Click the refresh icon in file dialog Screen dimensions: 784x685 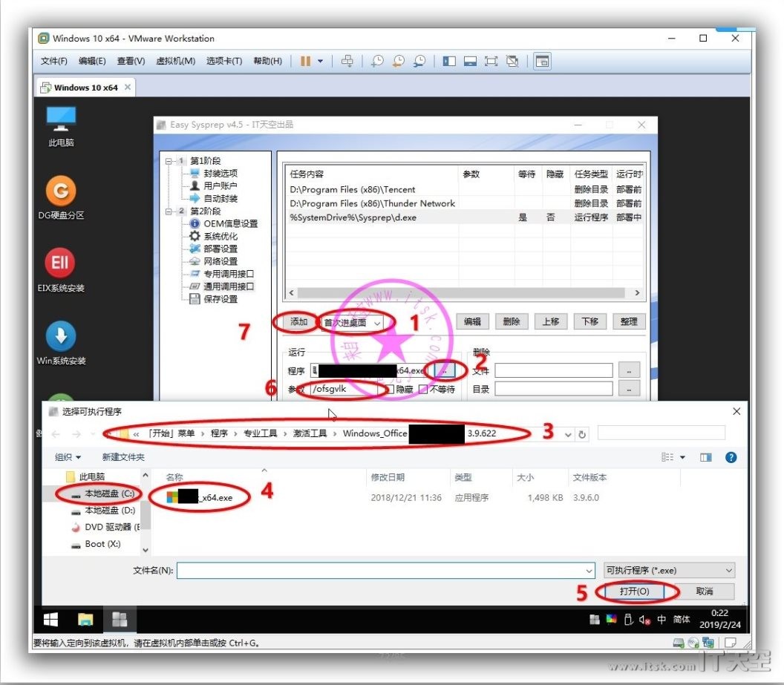point(582,434)
